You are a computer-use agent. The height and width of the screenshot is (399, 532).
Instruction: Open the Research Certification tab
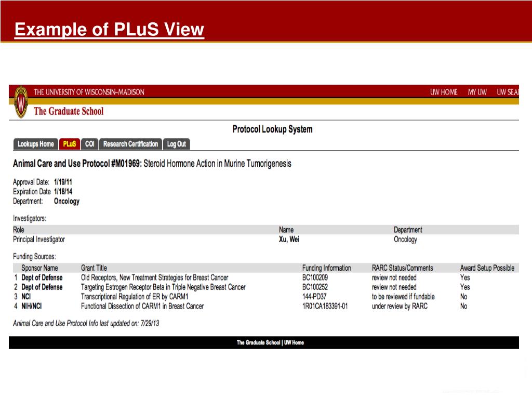[130, 144]
